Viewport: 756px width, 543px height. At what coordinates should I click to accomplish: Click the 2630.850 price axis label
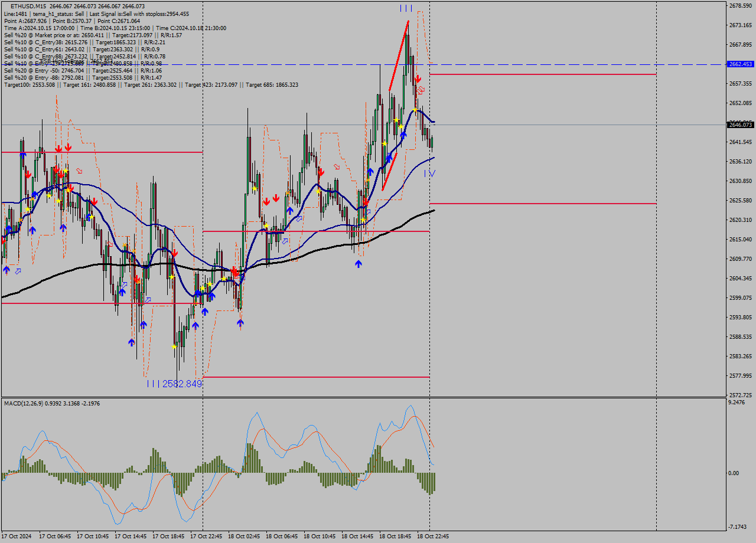coord(741,181)
